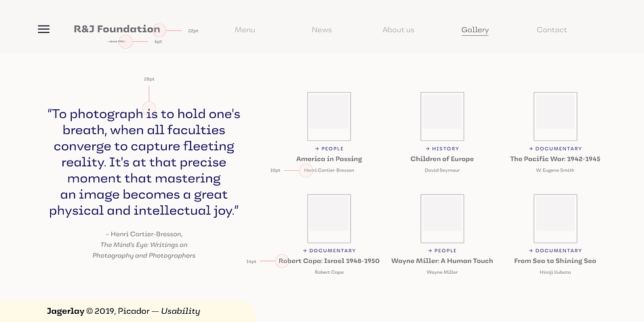Click the Henri Cartier-Bresson author name under America in Passing
The image size is (644, 322).
(x=329, y=170)
